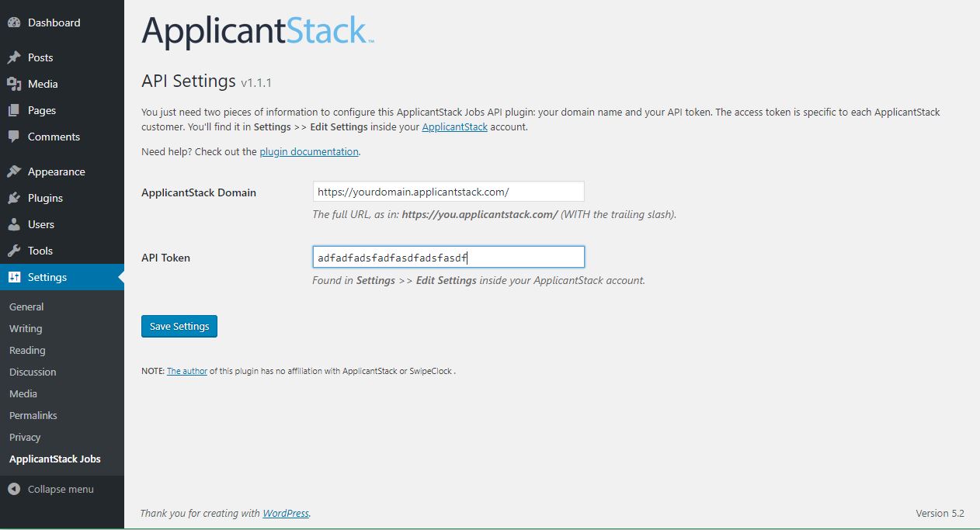Click the Users person icon
980x530 pixels.
pyautogui.click(x=14, y=224)
